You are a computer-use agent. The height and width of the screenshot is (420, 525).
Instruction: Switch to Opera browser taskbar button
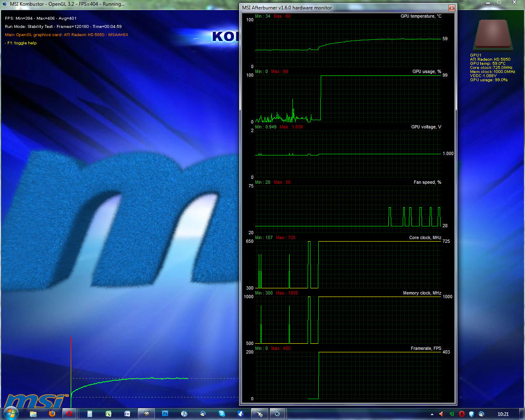point(69,414)
